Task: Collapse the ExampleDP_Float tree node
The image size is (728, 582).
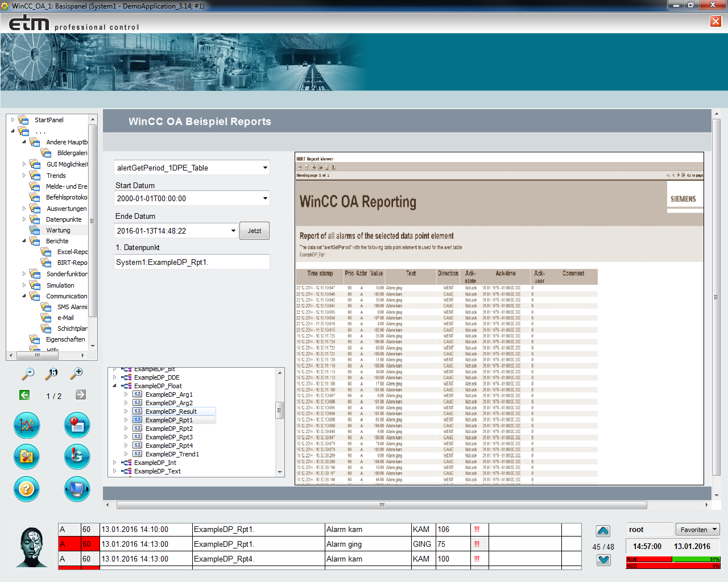Action: (x=115, y=386)
